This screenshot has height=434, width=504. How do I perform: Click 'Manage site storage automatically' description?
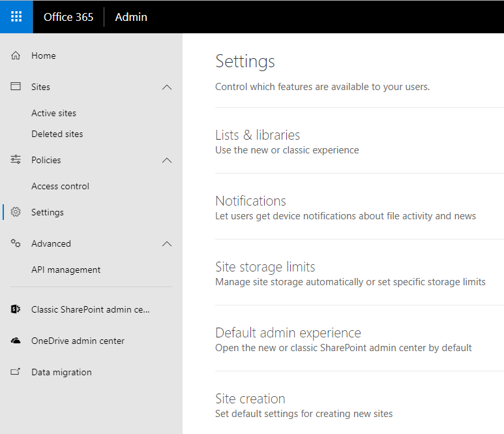click(350, 282)
